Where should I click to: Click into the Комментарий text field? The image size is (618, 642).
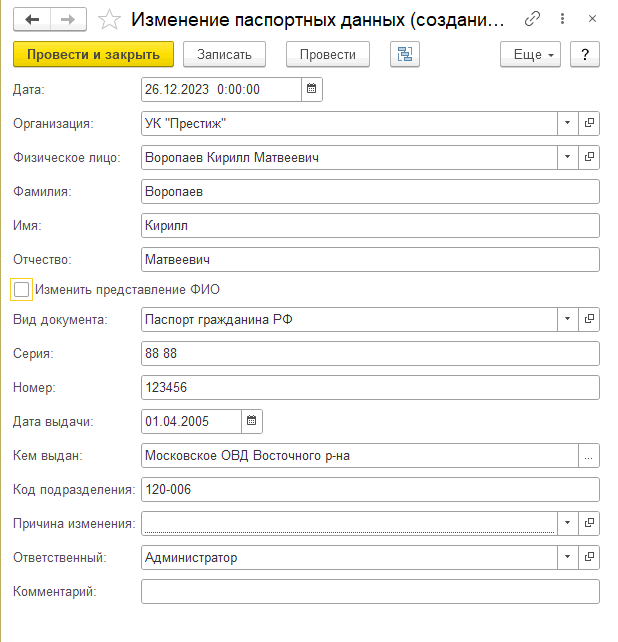[370, 592]
